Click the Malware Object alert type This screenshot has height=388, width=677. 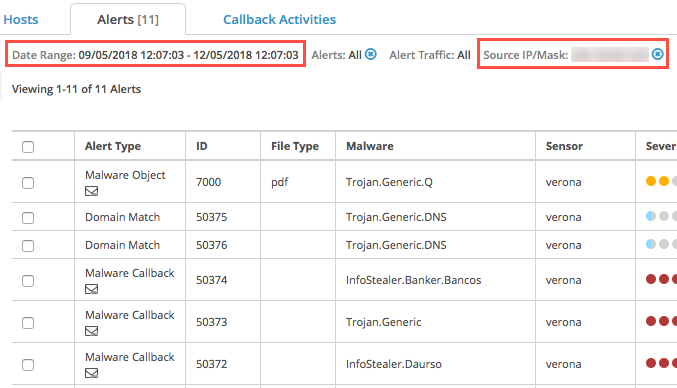125,175
